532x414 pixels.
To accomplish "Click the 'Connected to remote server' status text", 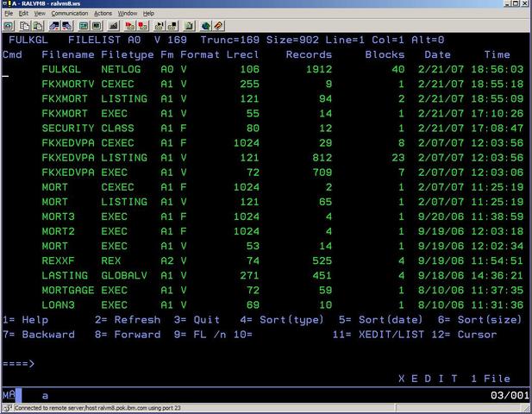I will [x=97, y=408].
